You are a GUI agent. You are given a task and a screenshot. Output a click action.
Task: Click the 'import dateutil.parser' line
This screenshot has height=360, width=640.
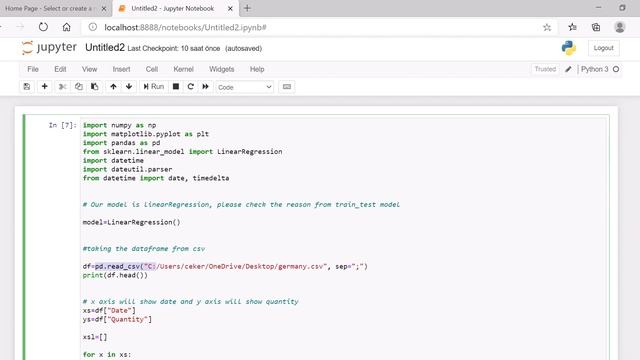coord(127,169)
